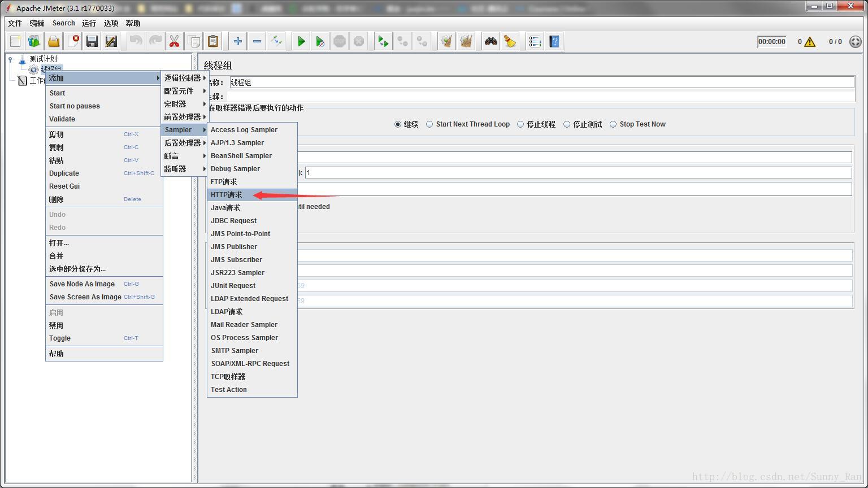The image size is (868, 488).
Task: Choose HTTP请求 from Sampler list
Action: [252, 195]
